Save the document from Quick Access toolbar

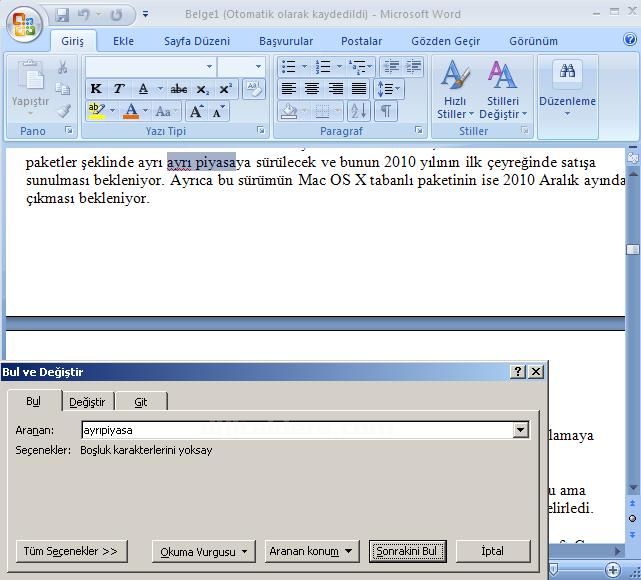click(62, 16)
